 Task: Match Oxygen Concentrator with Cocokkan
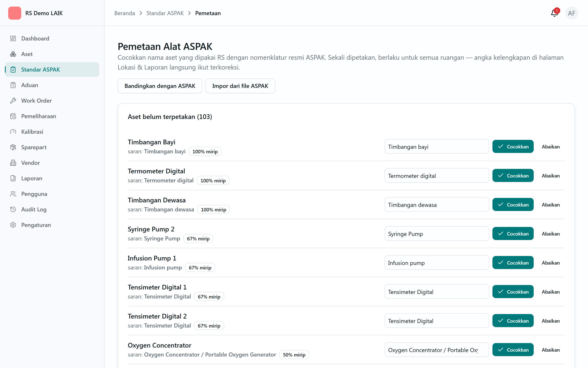[x=513, y=350]
